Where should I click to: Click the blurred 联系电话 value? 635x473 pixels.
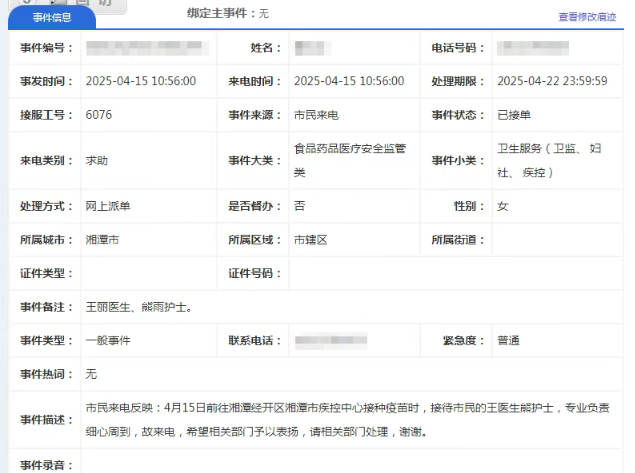coord(331,340)
